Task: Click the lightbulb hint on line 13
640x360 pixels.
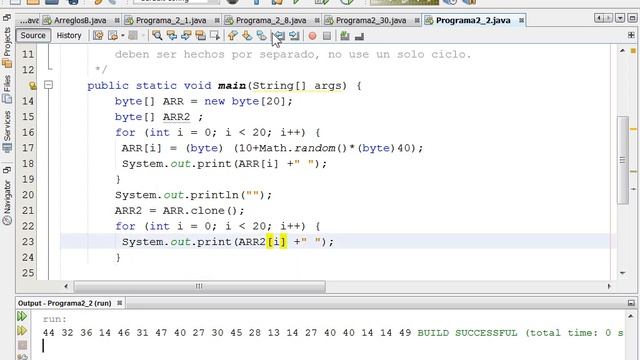Action: [x=32, y=85]
